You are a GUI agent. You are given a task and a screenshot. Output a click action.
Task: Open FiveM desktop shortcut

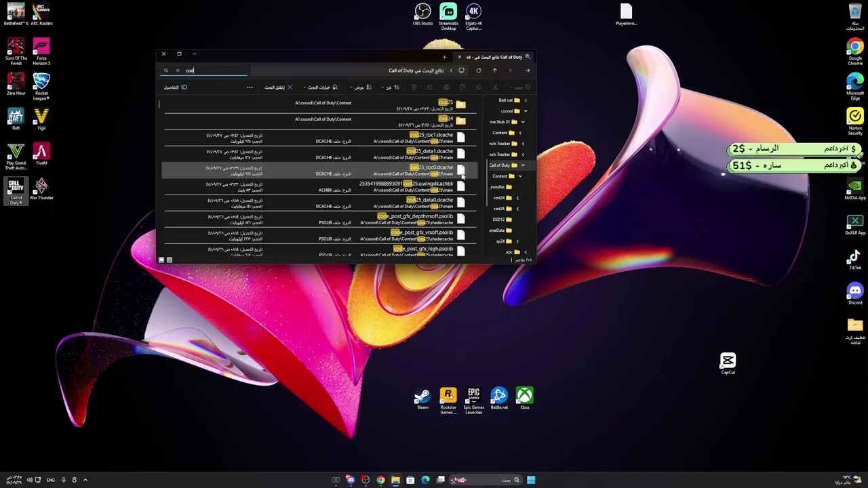[41, 155]
